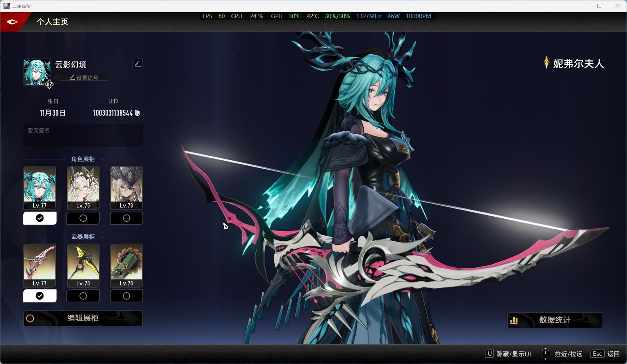Click the 个人主页 page title

coord(53,22)
